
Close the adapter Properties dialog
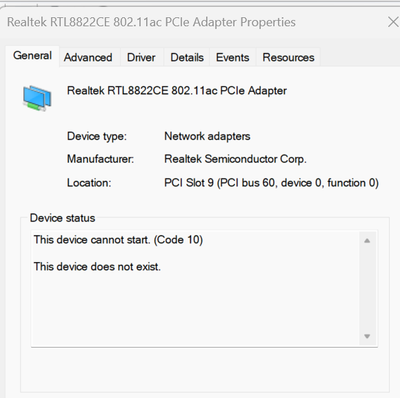[393, 22]
